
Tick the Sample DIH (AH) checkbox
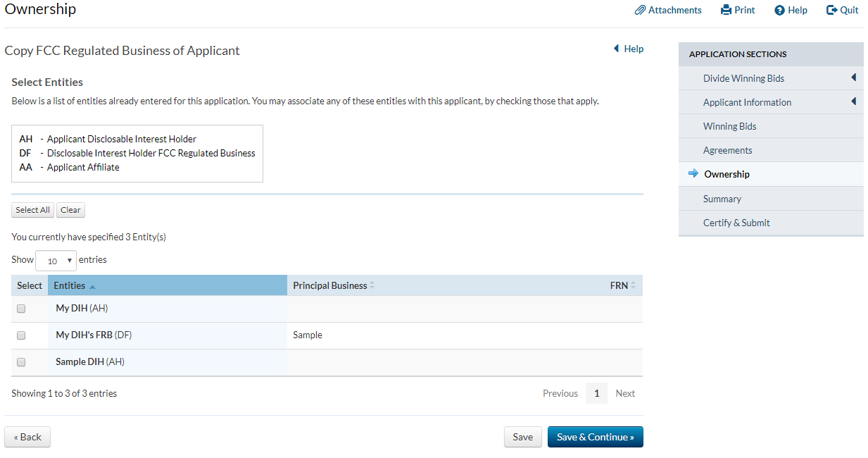(x=21, y=362)
